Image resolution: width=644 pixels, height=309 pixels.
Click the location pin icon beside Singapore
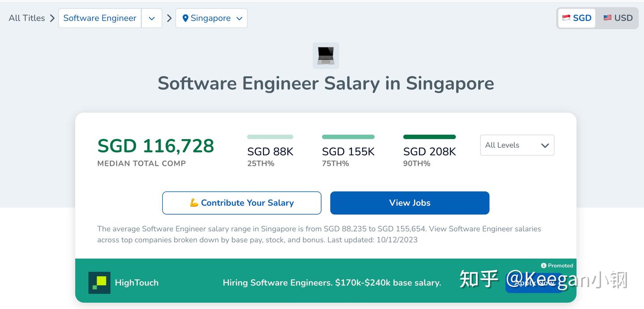tap(186, 18)
